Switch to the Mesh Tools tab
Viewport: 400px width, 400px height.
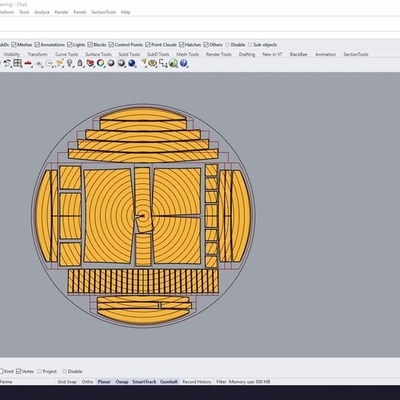point(188,54)
